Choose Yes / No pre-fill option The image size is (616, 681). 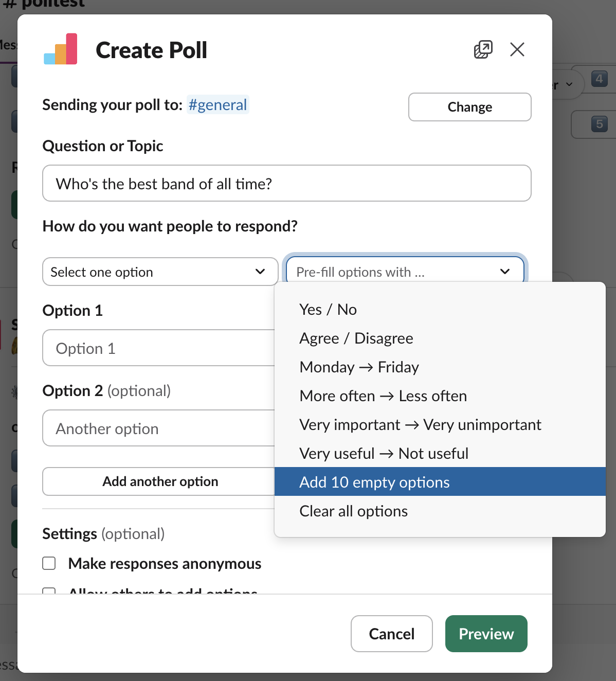(328, 310)
